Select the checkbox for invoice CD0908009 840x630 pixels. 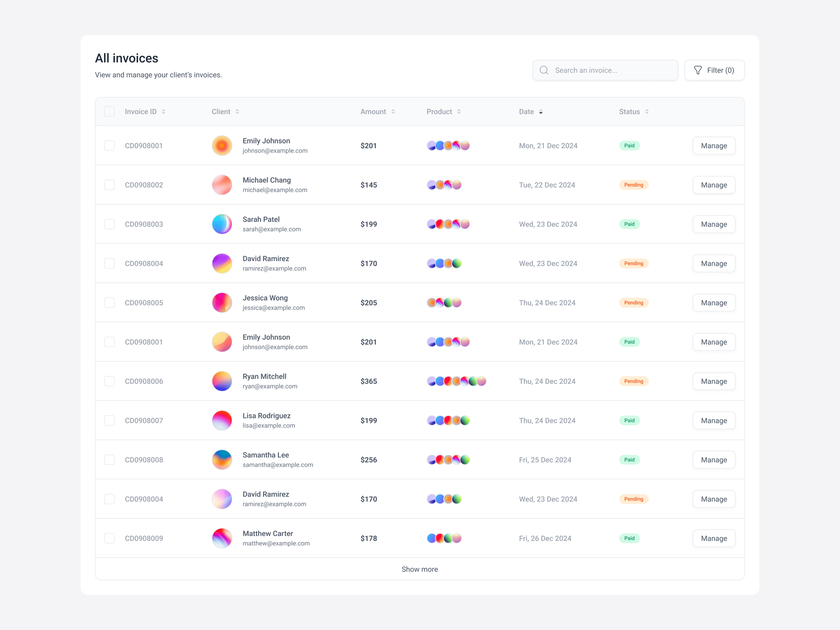pos(109,538)
